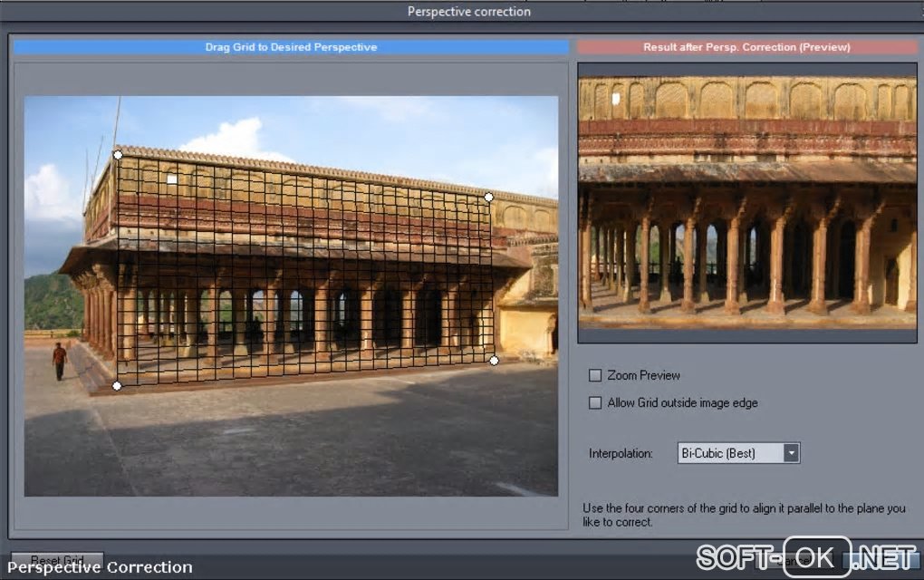Click the top-left grid corner handle

(x=118, y=154)
